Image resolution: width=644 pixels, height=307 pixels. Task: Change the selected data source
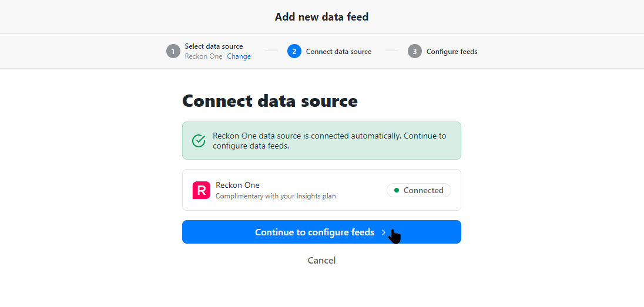(239, 56)
